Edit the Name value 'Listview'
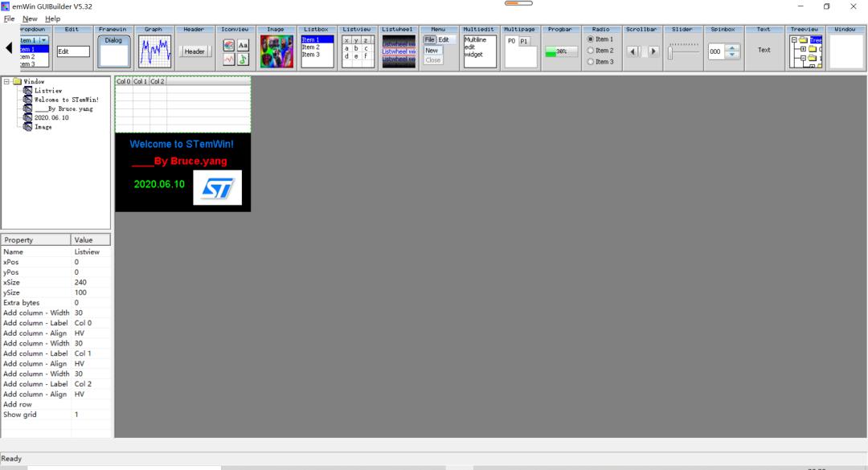 [92, 252]
